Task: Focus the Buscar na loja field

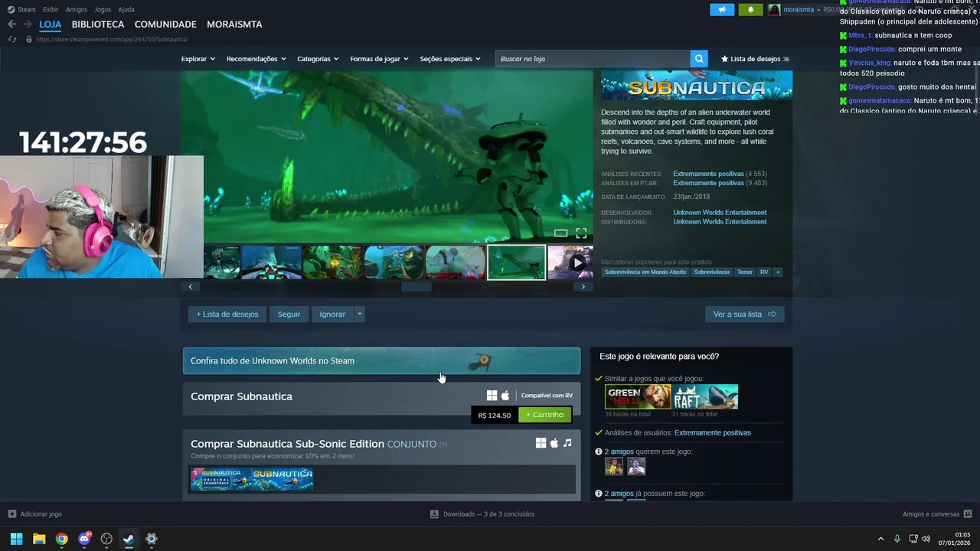Action: coord(593,59)
